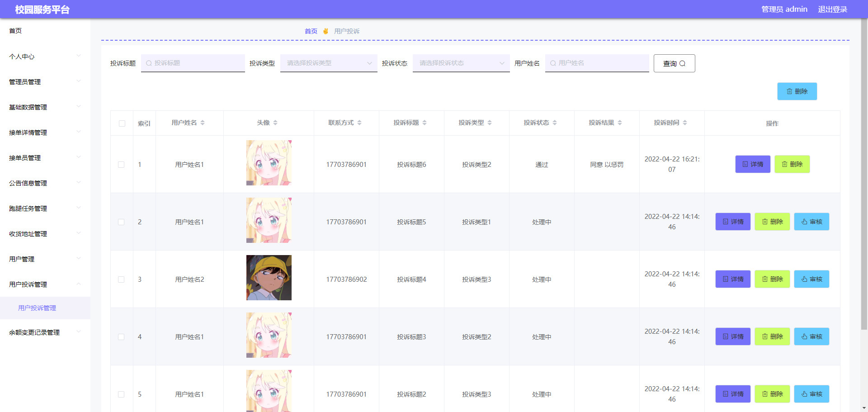Click 退出登录 to log out

tap(832, 9)
